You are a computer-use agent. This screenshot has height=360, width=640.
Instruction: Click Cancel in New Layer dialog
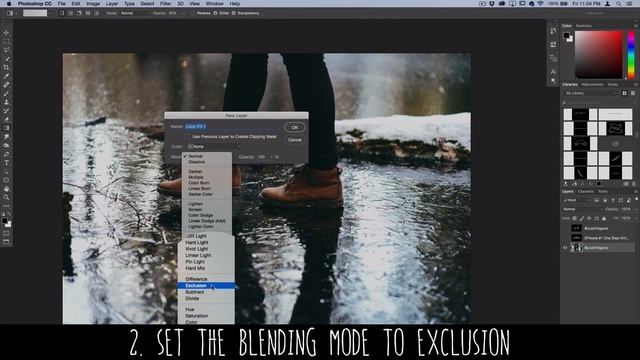(295, 140)
